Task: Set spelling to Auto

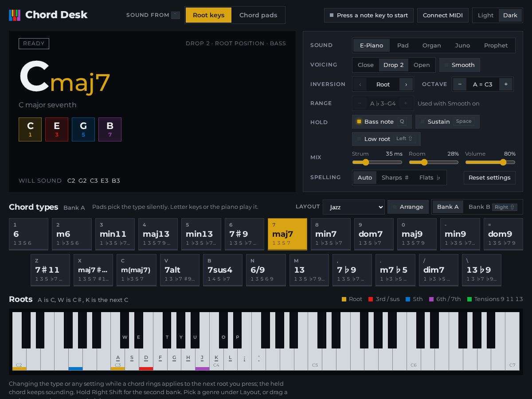Action: tap(365, 177)
